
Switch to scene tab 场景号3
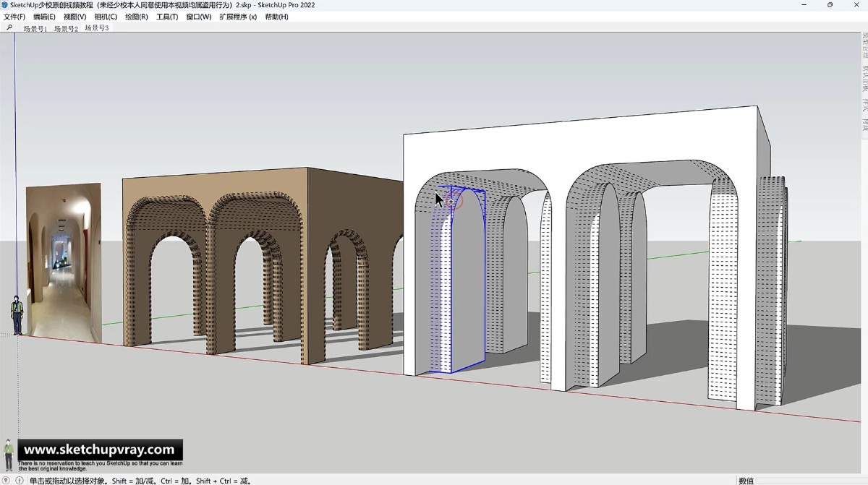click(x=97, y=28)
